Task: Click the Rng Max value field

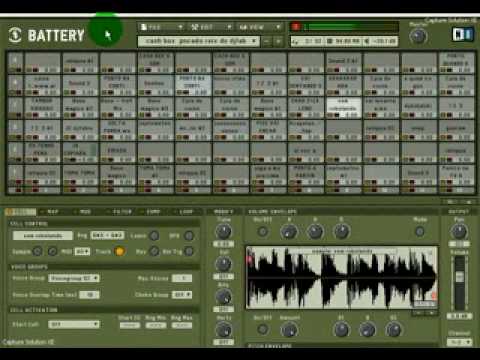Action: [182, 325]
